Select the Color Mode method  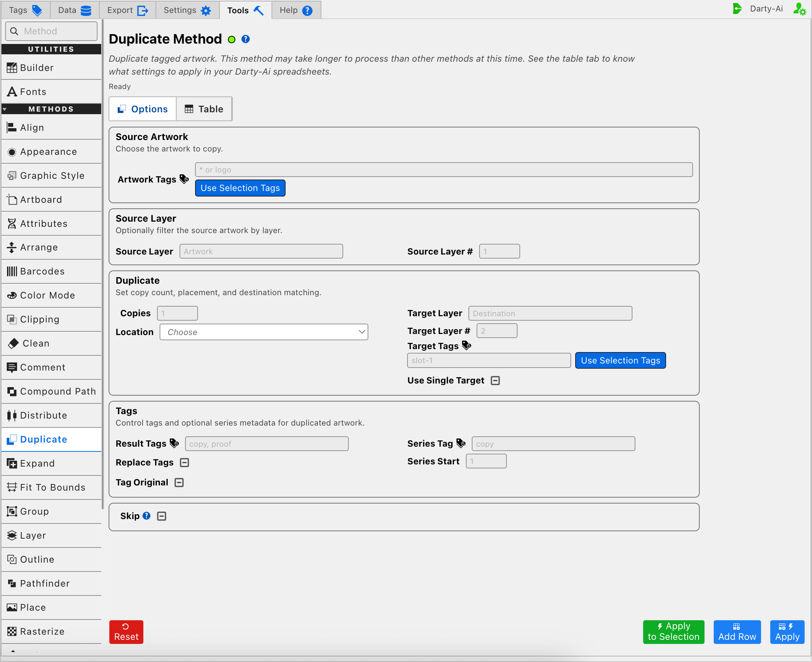51,296
